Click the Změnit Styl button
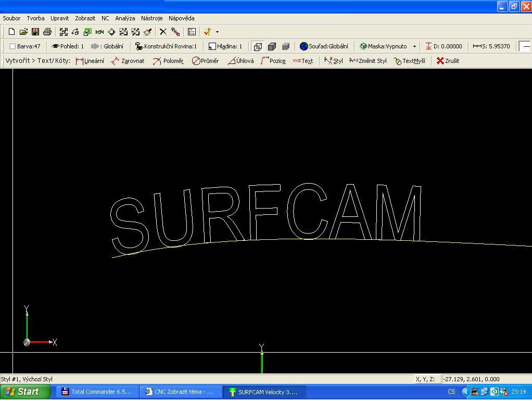532x401 pixels. [368, 61]
